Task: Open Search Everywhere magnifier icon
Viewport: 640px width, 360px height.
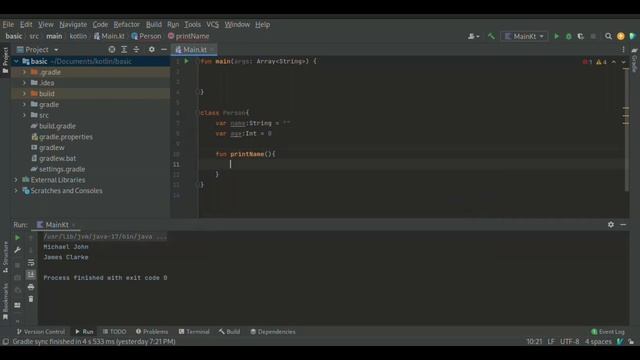Action: tap(608, 36)
